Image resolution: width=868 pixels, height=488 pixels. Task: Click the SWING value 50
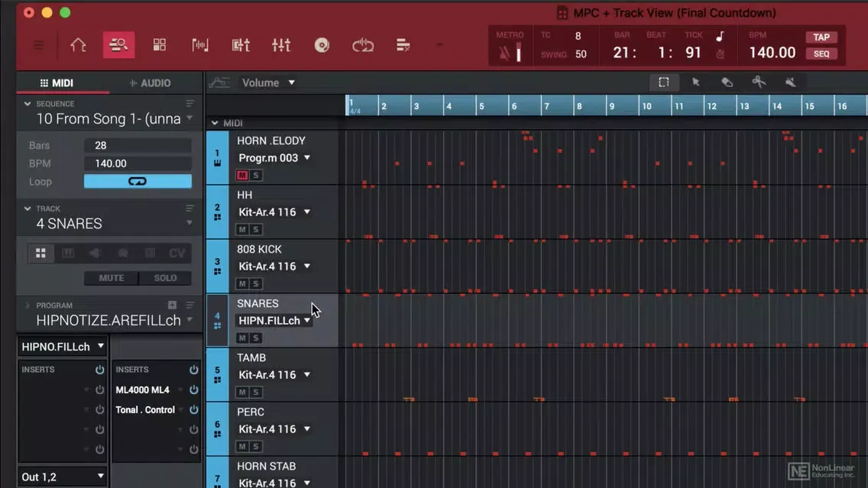(581, 54)
